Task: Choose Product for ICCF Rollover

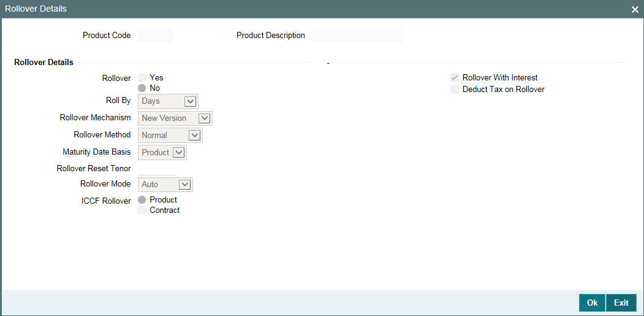Action: 142,199
